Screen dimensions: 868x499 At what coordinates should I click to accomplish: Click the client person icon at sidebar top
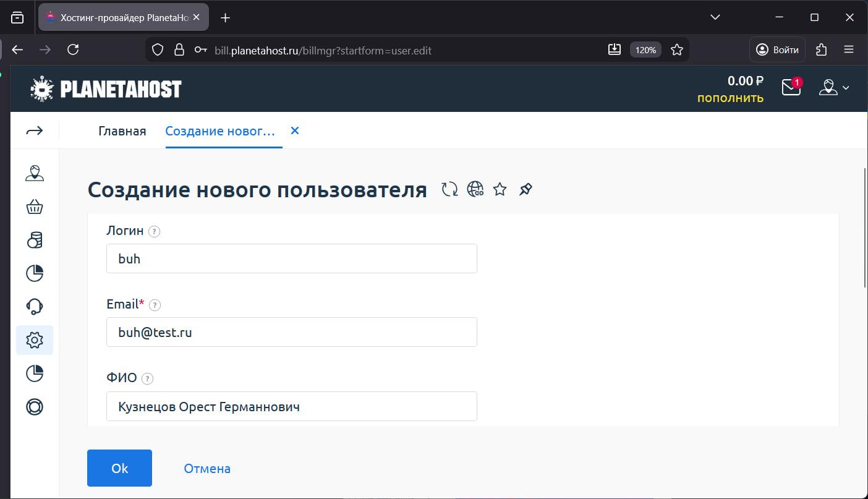click(35, 174)
